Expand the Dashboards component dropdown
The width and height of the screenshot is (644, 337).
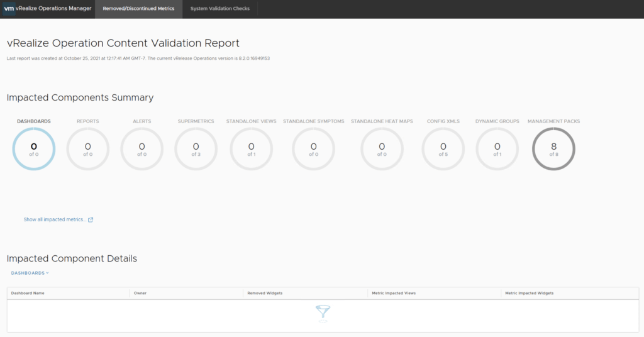(30, 273)
